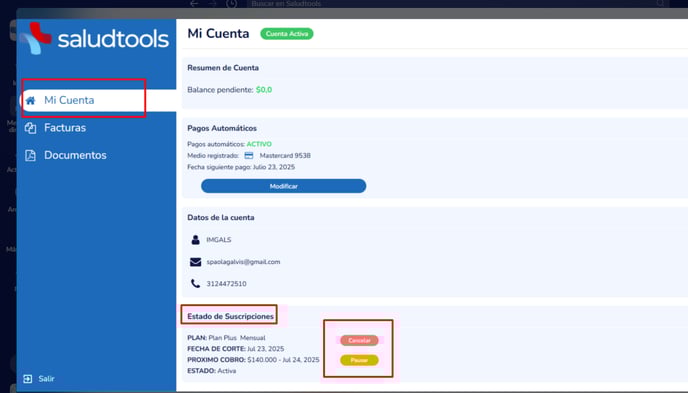
Task: Go to Facturas in the sidebar
Action: click(65, 128)
